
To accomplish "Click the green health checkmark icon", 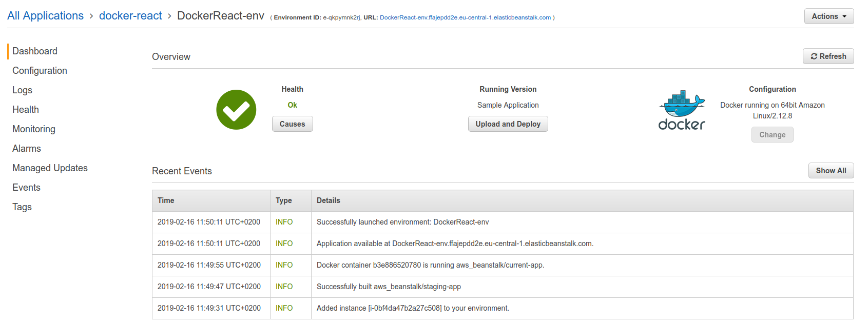I will [x=236, y=110].
